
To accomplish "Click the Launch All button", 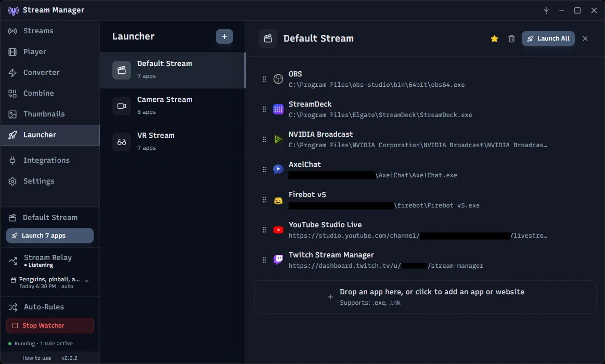I will 548,38.
